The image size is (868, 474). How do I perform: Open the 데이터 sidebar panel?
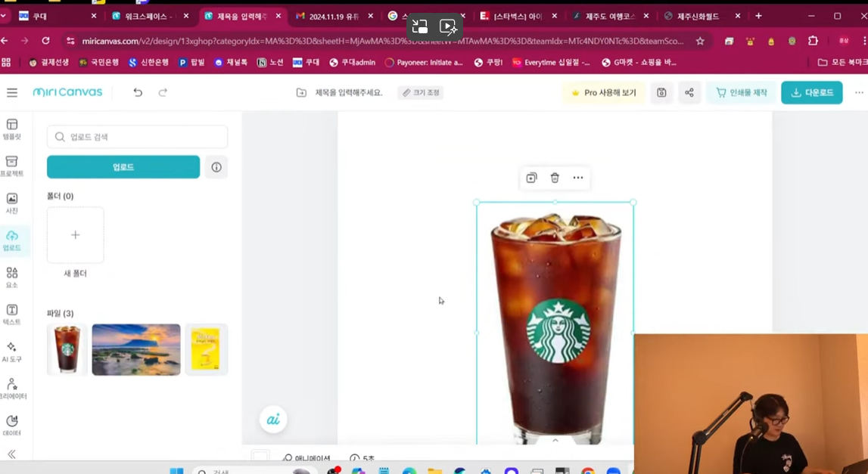point(12,426)
